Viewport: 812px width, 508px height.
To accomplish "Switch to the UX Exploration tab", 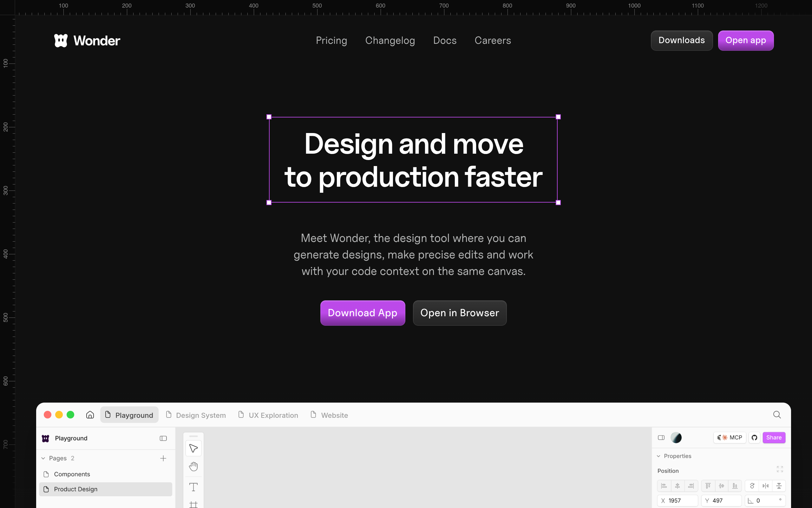I will 268,415.
